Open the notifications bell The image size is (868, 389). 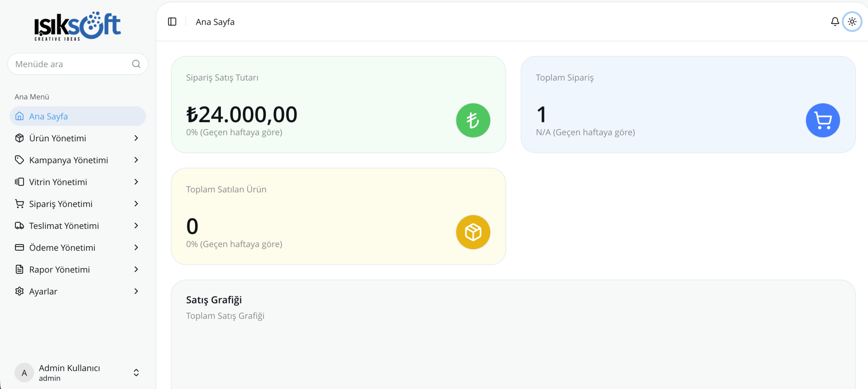tap(835, 22)
